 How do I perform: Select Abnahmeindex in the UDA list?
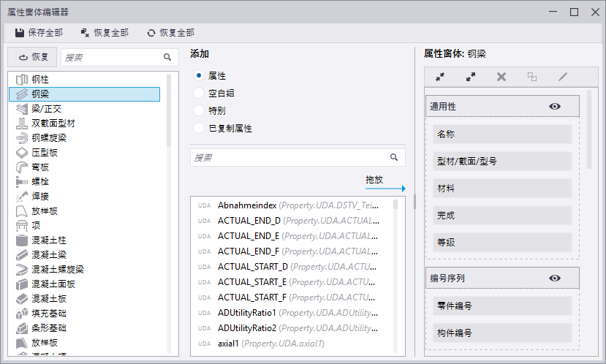[x=292, y=205]
